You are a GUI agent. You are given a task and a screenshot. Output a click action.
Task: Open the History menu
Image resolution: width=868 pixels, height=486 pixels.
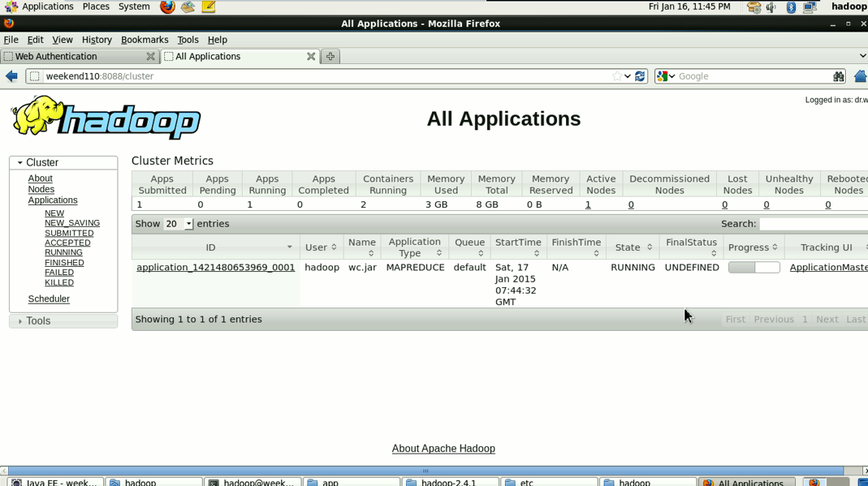pyautogui.click(x=97, y=40)
